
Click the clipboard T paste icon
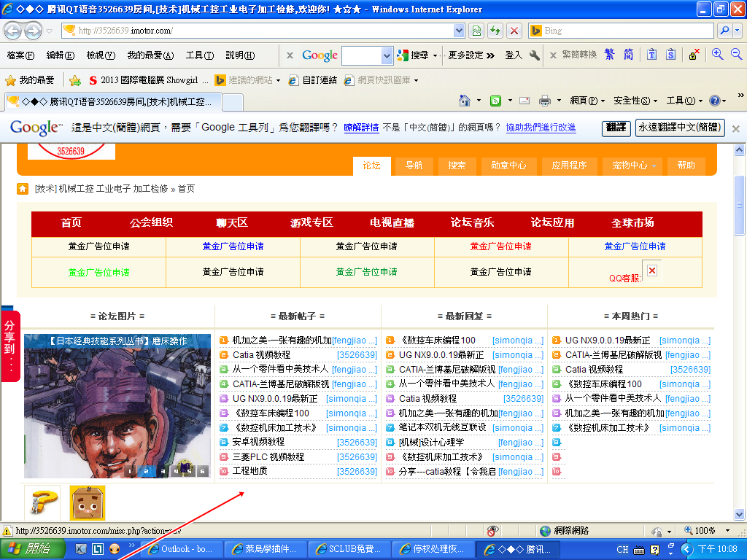point(651,55)
